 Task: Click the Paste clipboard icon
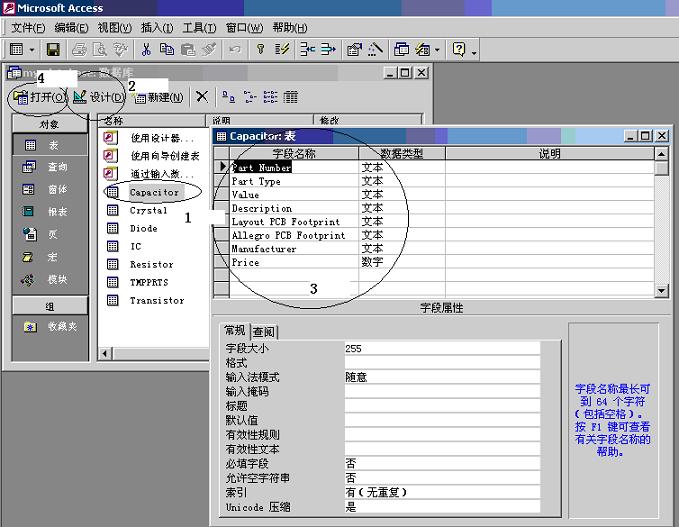pyautogui.click(x=188, y=49)
